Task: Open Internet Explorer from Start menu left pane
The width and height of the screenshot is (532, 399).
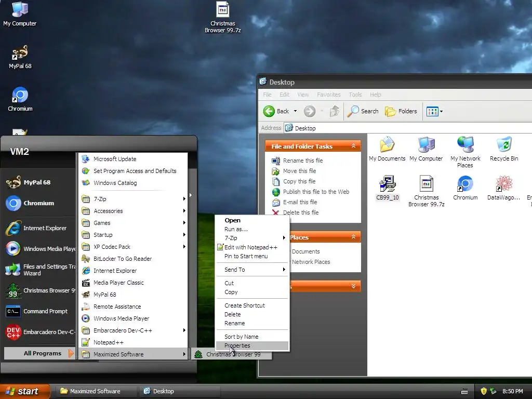Action: (x=39, y=229)
